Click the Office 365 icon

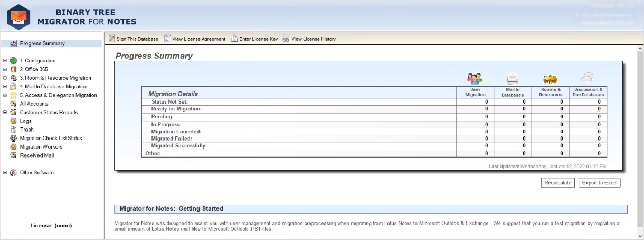tap(14, 69)
